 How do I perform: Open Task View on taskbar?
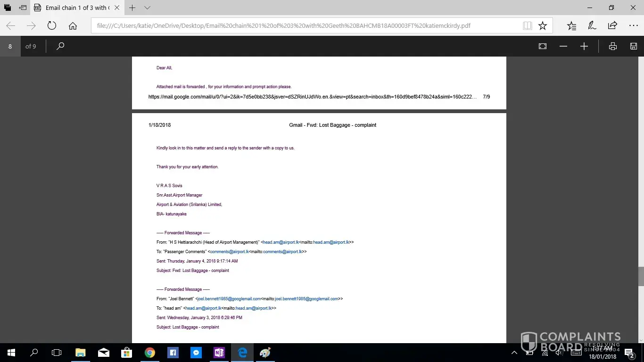(57, 353)
